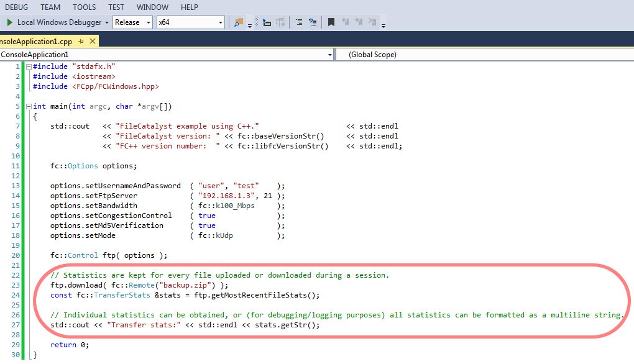Open the TOOLS menu
The width and height of the screenshot is (634, 364).
pyautogui.click(x=84, y=7)
